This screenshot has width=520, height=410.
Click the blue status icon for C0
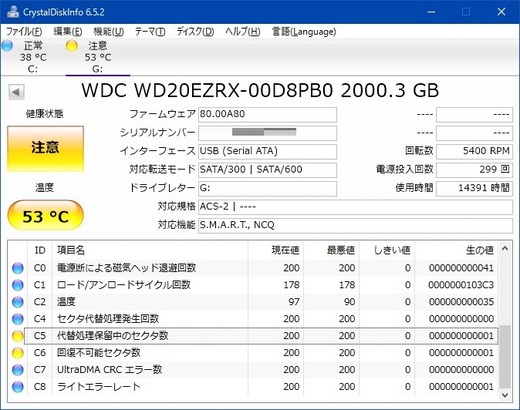(18, 268)
